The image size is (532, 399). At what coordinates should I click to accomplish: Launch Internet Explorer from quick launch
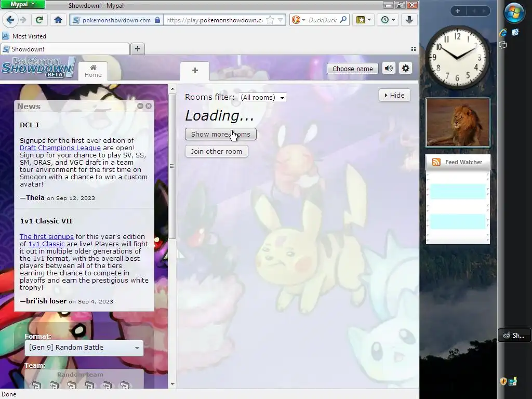point(503,32)
